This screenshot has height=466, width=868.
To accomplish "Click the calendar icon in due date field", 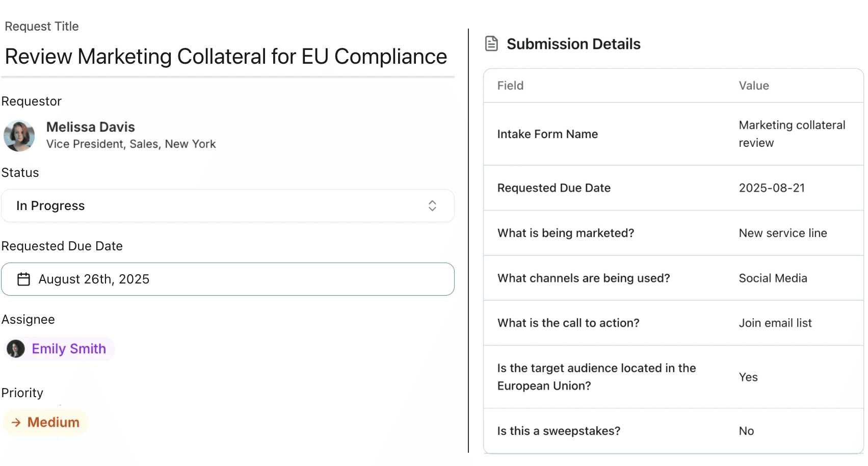I will (x=24, y=279).
